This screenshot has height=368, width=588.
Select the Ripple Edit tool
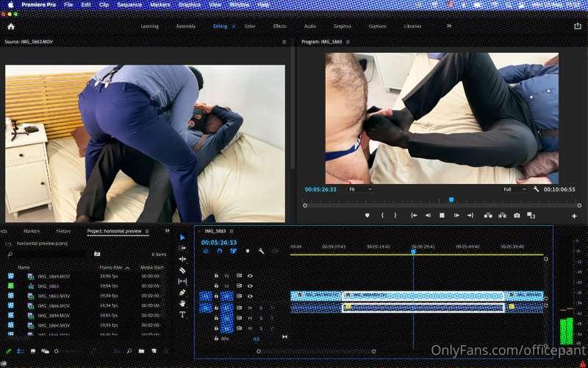coord(182,259)
